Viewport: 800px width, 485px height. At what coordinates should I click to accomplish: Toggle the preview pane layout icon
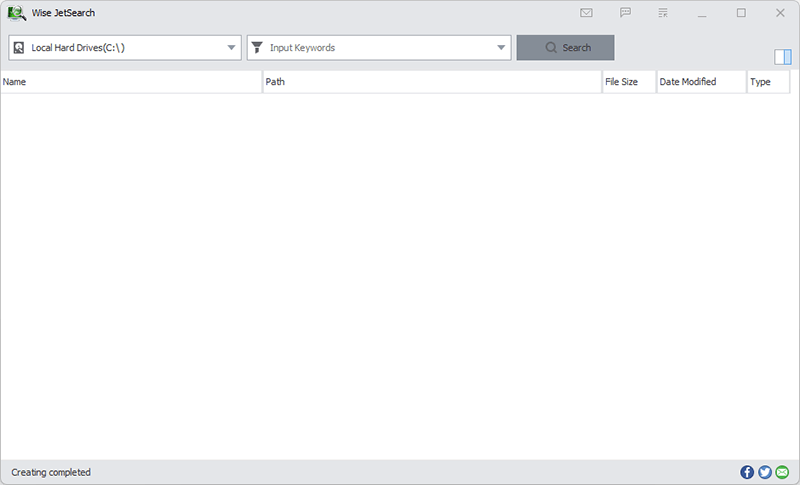[x=783, y=57]
